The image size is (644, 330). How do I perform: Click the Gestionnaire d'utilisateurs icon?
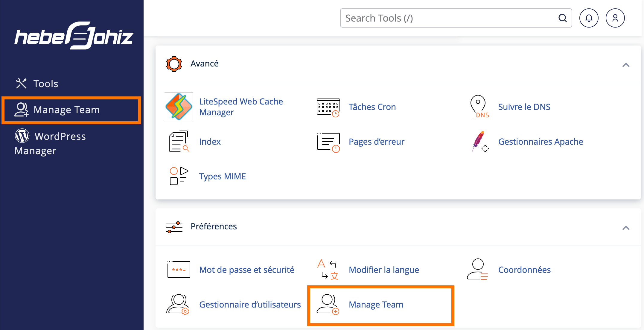point(178,304)
